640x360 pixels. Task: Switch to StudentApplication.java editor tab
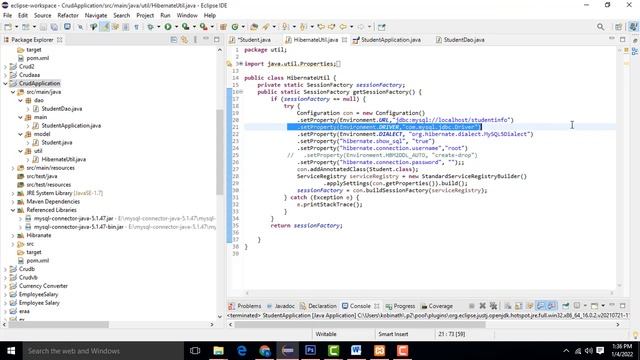tap(391, 40)
